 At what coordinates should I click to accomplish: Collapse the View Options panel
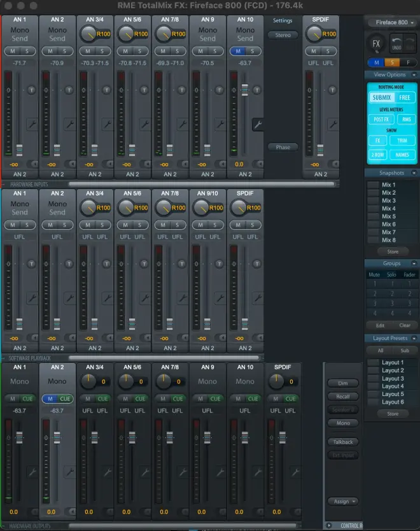click(414, 74)
